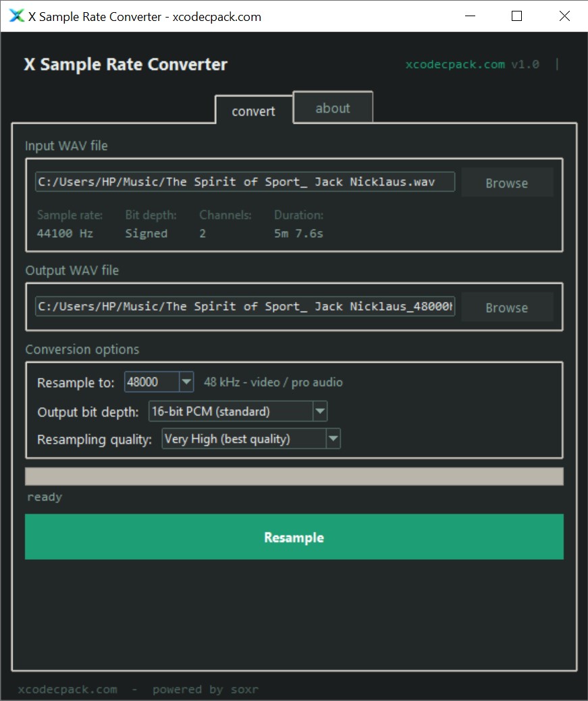Click the Output WAV file path field
The height and width of the screenshot is (701, 588).
pyautogui.click(x=245, y=307)
